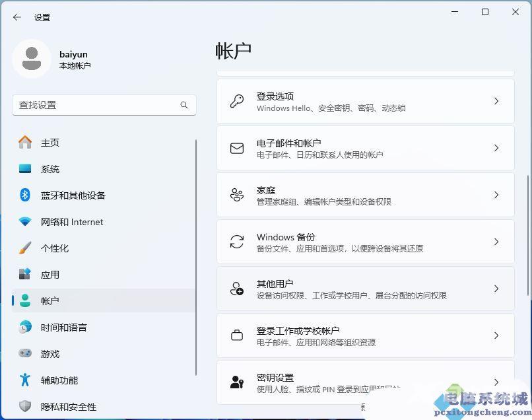This screenshot has width=532, height=420.
Task: Click the paintbrush icon for 个性化
Action: [25, 248]
